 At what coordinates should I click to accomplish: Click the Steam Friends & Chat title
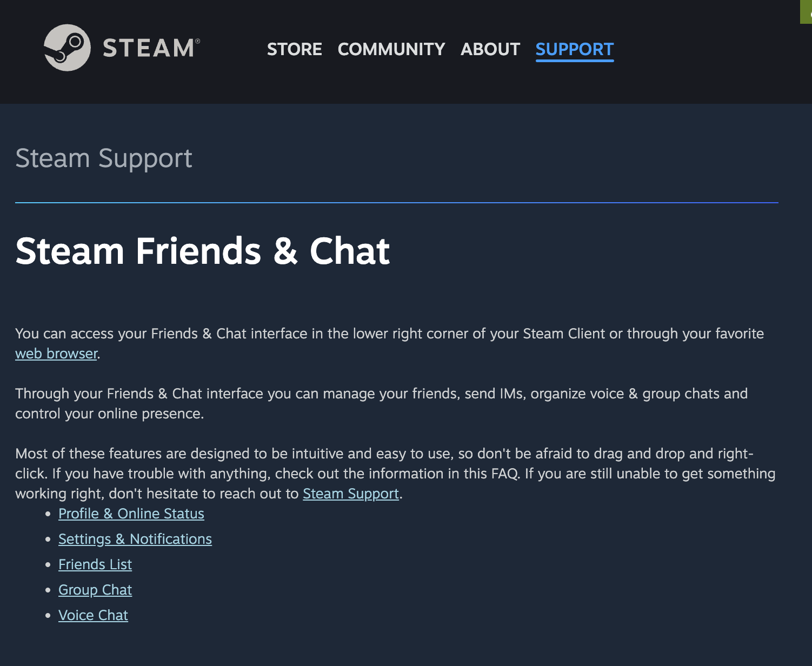click(x=203, y=250)
